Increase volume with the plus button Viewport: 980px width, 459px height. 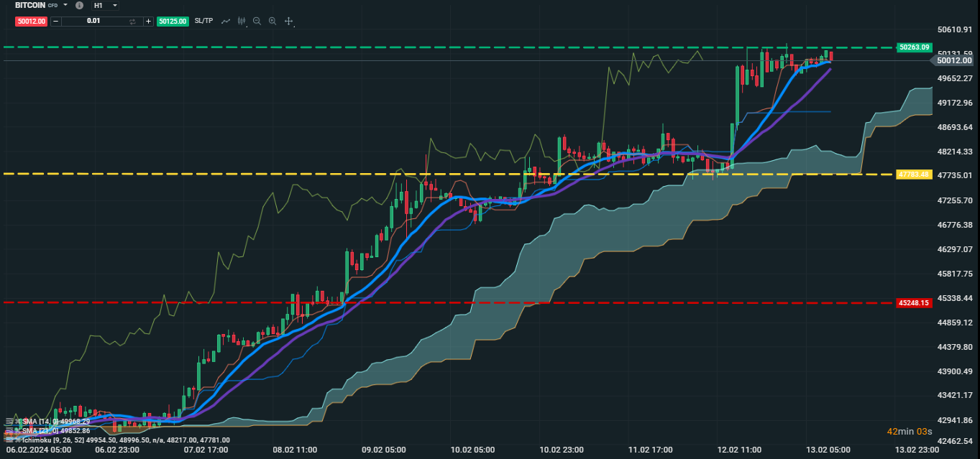[148, 22]
